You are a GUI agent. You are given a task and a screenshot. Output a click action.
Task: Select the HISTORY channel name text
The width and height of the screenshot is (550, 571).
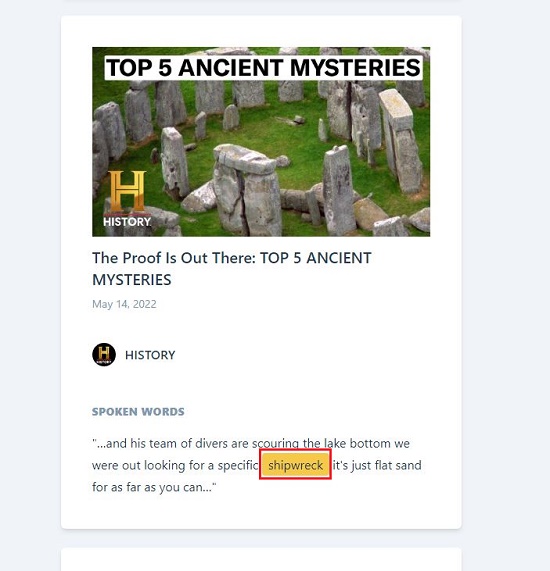click(x=150, y=355)
